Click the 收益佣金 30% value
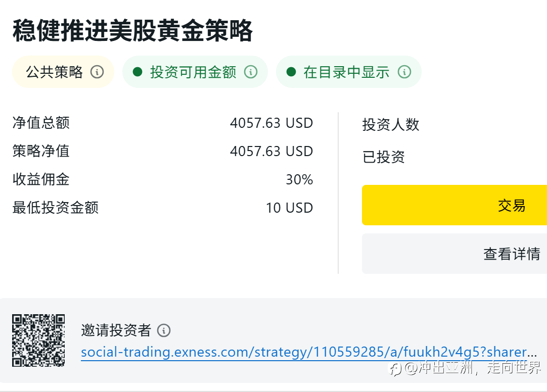This screenshot has height=392, width=547. (299, 179)
